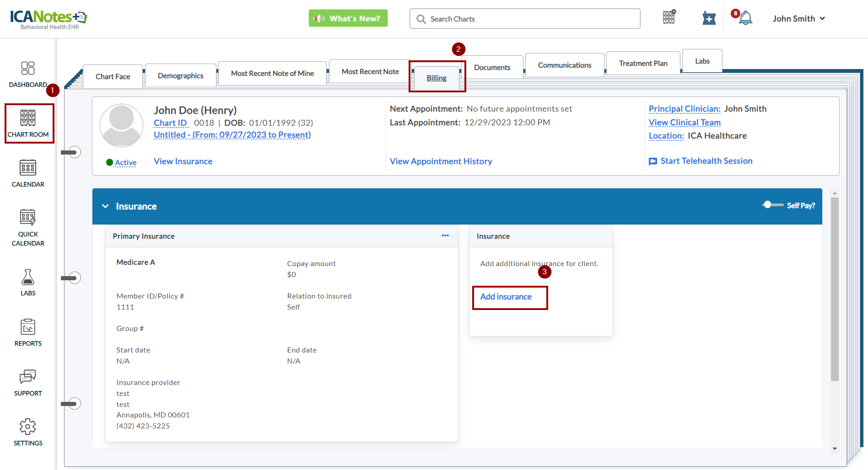This screenshot has height=470, width=868.
Task: Open the John Smith user menu
Action: (798, 19)
